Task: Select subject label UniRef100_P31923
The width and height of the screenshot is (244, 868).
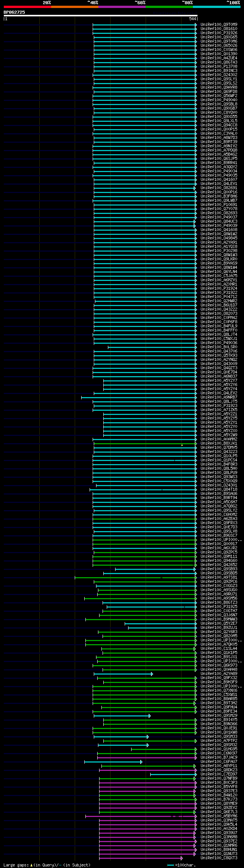Action: coord(219,405)
